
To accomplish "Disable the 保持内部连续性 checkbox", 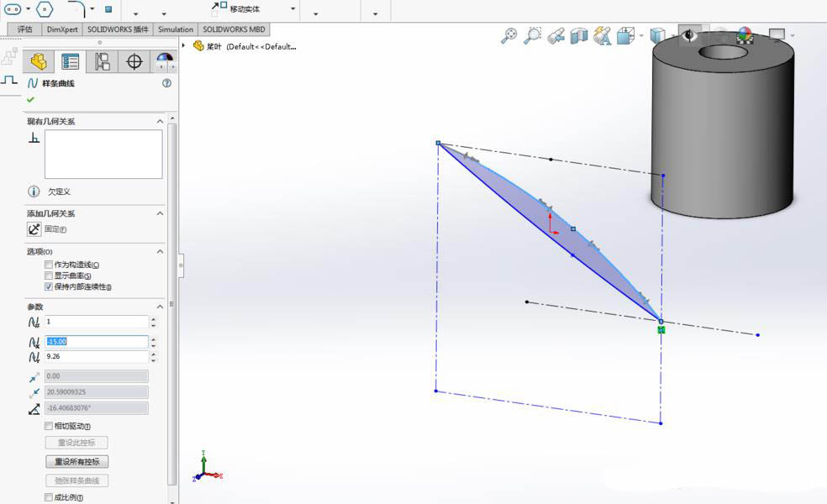I will [x=48, y=286].
